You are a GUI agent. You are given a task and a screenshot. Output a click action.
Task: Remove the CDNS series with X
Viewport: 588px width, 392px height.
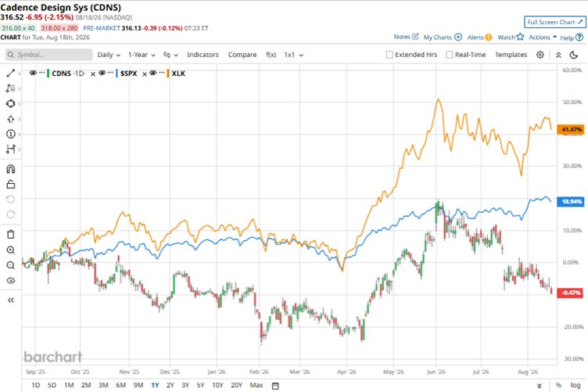93,74
